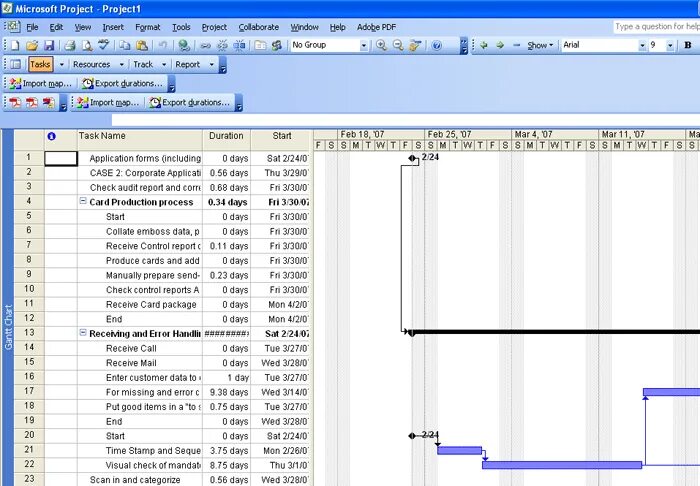Click the green Indent right arrow

click(500, 45)
